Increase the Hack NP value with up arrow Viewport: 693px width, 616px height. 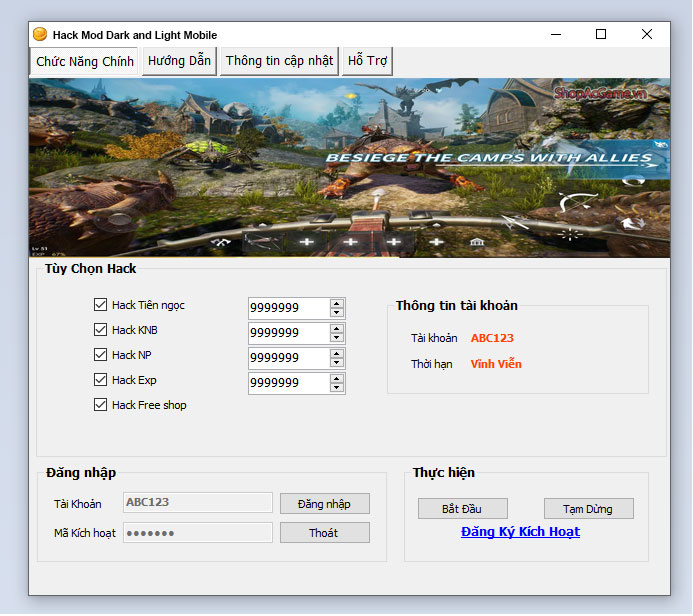pos(337,354)
